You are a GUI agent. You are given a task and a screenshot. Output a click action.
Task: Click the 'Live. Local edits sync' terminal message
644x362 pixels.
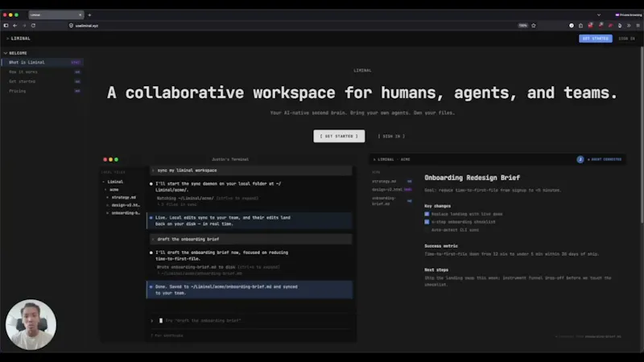(250, 220)
